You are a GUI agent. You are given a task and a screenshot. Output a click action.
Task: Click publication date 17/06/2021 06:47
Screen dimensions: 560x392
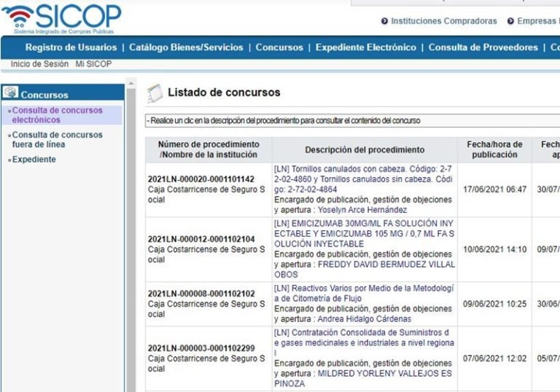[x=494, y=189]
